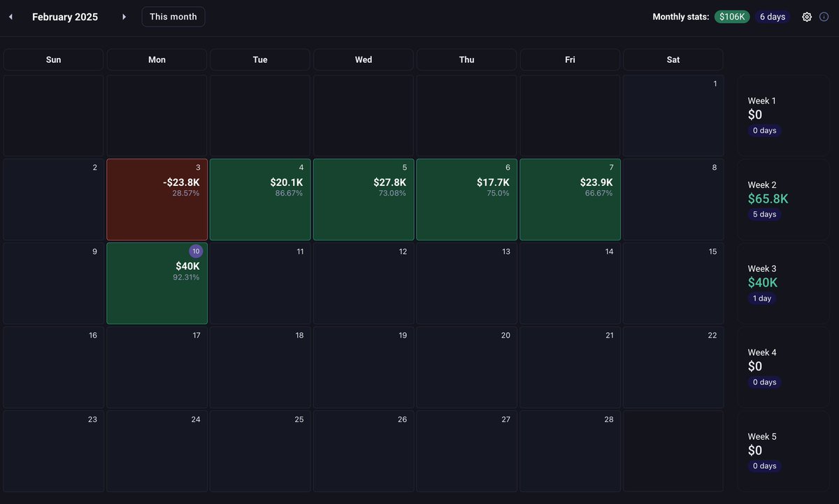Open Feb 6 day with $17.7K
Viewport: 839px width, 504px height.
click(467, 199)
